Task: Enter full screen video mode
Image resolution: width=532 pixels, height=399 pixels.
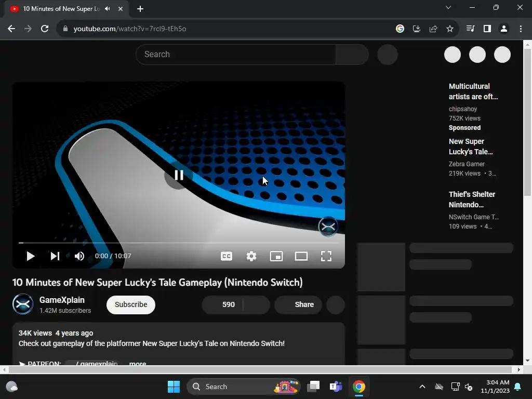Action: click(326, 256)
